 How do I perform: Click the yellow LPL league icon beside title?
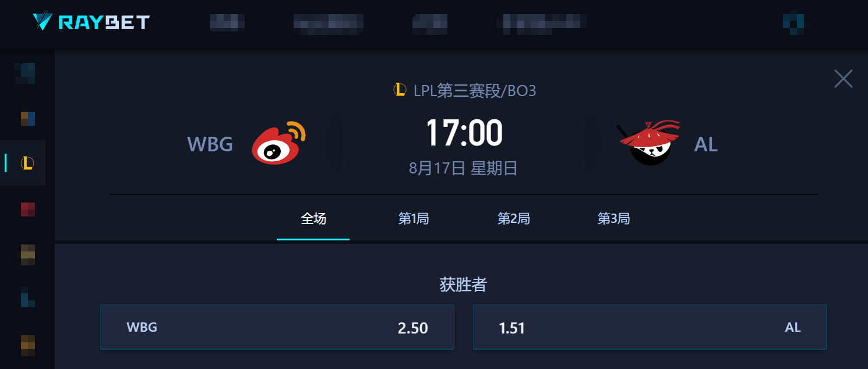(x=400, y=90)
